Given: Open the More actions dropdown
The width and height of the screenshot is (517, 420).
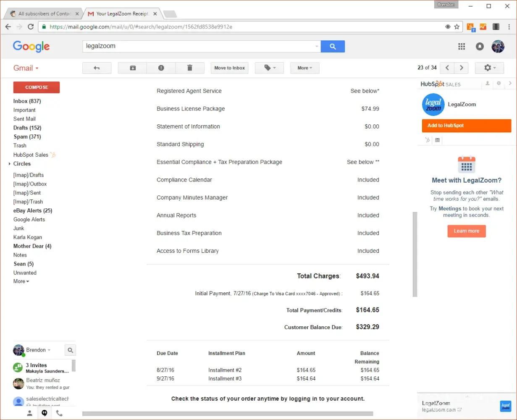Looking at the screenshot, I should (304, 68).
